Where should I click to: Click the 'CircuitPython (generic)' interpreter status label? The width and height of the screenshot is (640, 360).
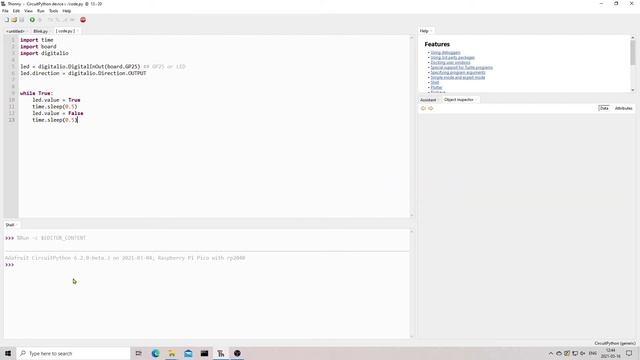pos(615,343)
